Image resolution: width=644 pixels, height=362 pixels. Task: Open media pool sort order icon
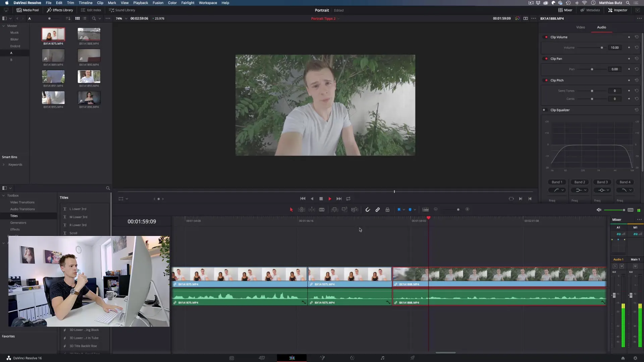click(68, 18)
